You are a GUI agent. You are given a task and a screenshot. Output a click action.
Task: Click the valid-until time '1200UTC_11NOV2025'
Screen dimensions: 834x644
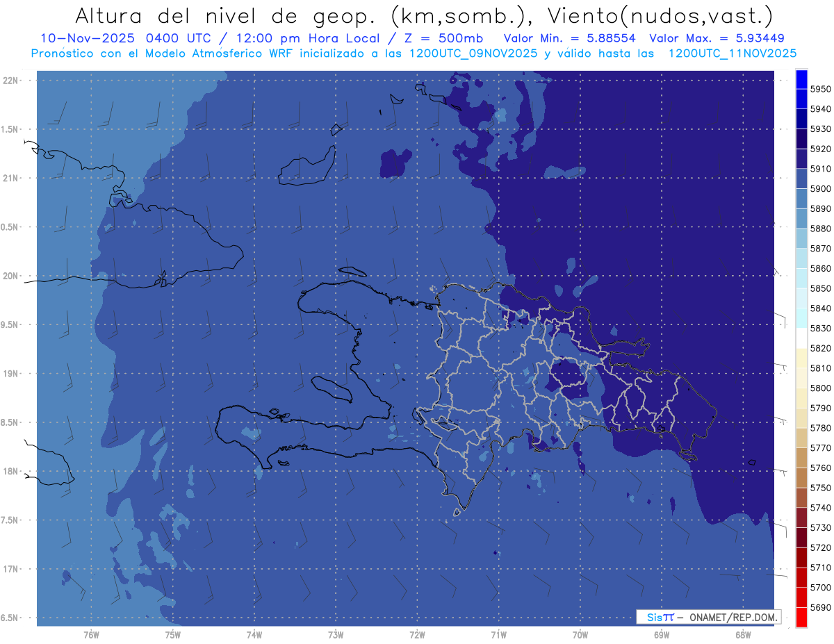[x=733, y=53]
